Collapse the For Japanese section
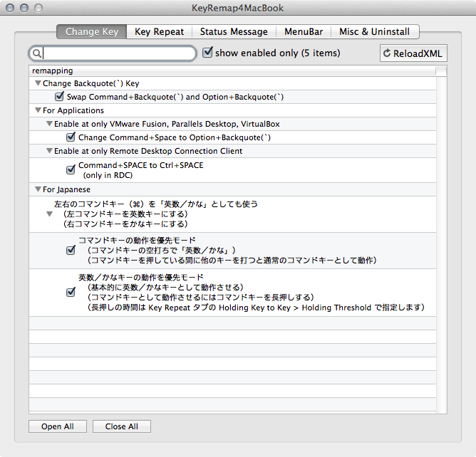 [38, 189]
